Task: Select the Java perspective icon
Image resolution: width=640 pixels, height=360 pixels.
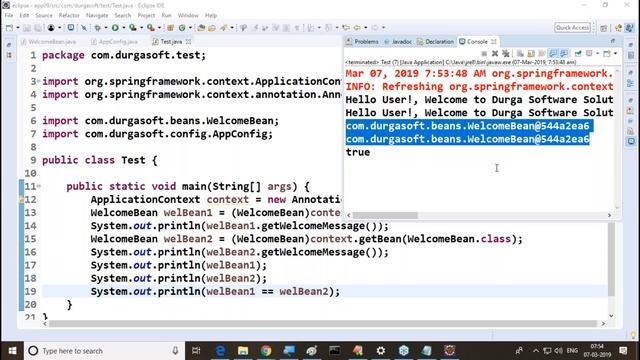Action: [x=629, y=28]
